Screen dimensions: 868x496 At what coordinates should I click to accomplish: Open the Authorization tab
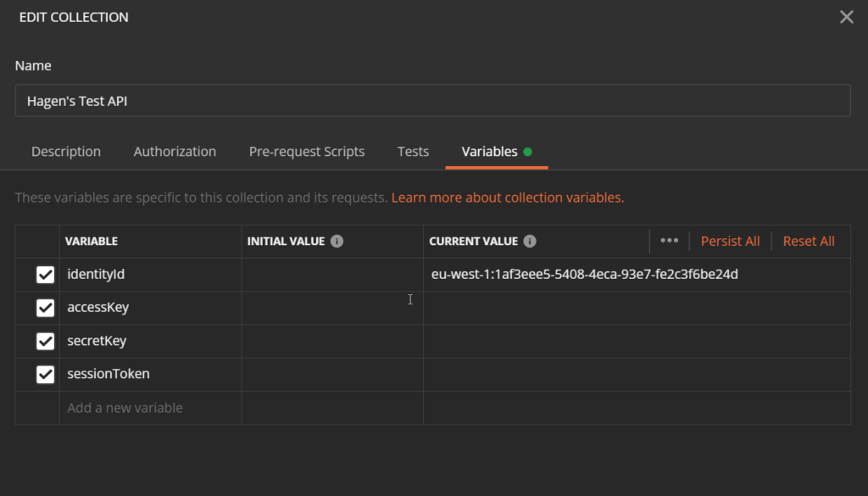click(175, 152)
